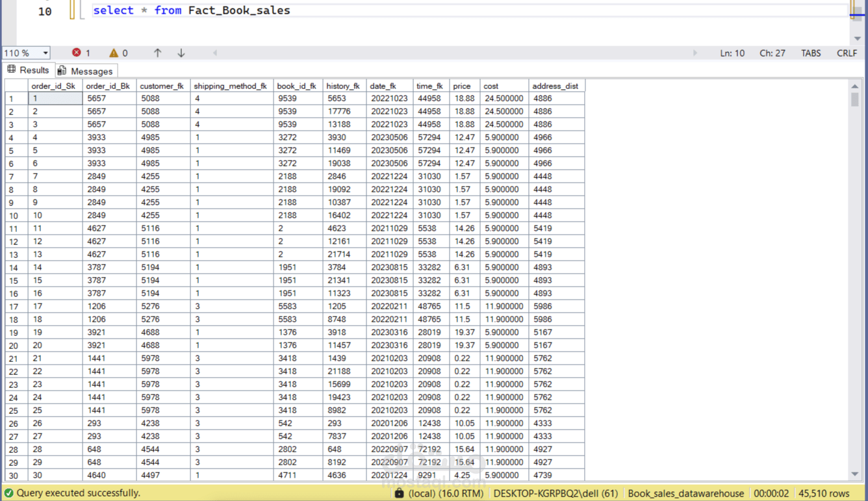
Task: Click the red error indicator icon
Action: 77,53
